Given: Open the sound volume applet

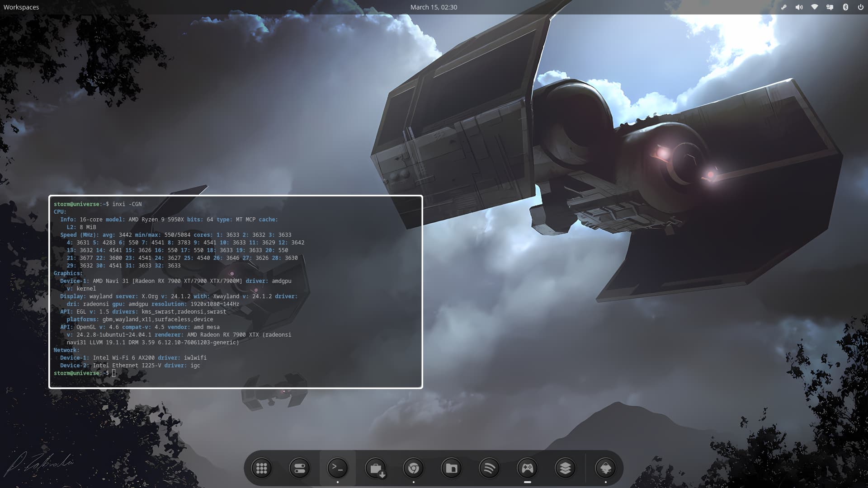Looking at the screenshot, I should pyautogui.click(x=799, y=7).
